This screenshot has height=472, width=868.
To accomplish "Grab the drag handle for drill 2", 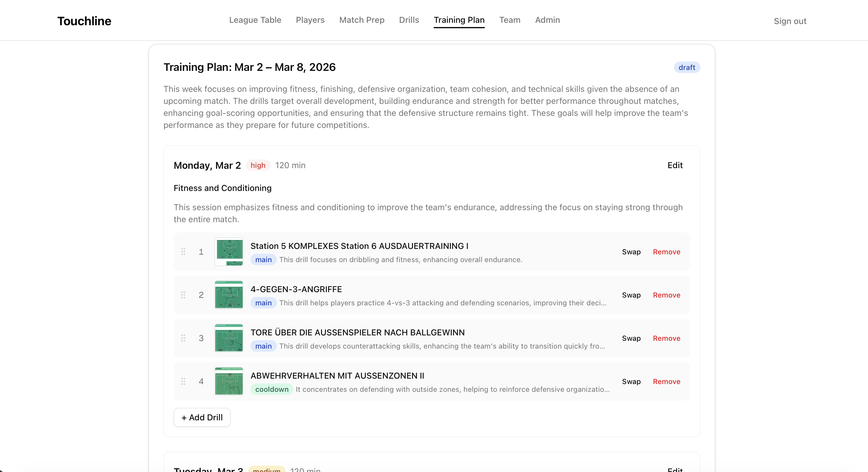I will pyautogui.click(x=183, y=295).
